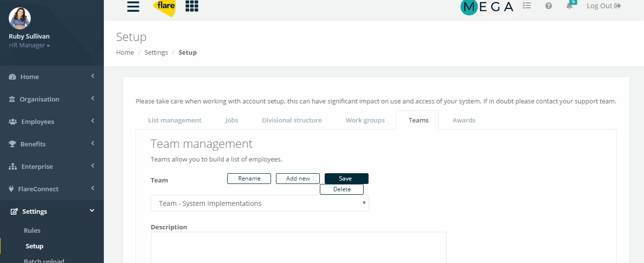Open Rules under Settings

(32, 230)
